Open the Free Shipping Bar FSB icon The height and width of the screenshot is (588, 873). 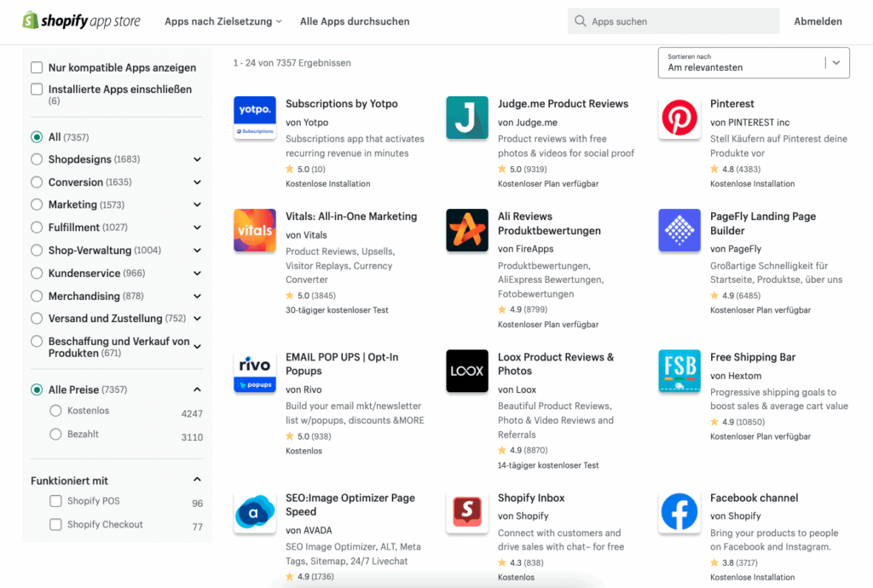(x=679, y=371)
